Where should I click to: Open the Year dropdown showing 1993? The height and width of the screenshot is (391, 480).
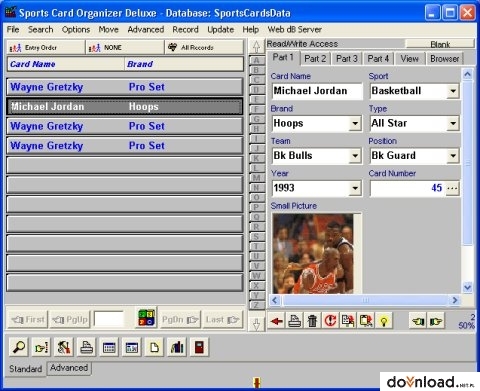click(x=355, y=188)
